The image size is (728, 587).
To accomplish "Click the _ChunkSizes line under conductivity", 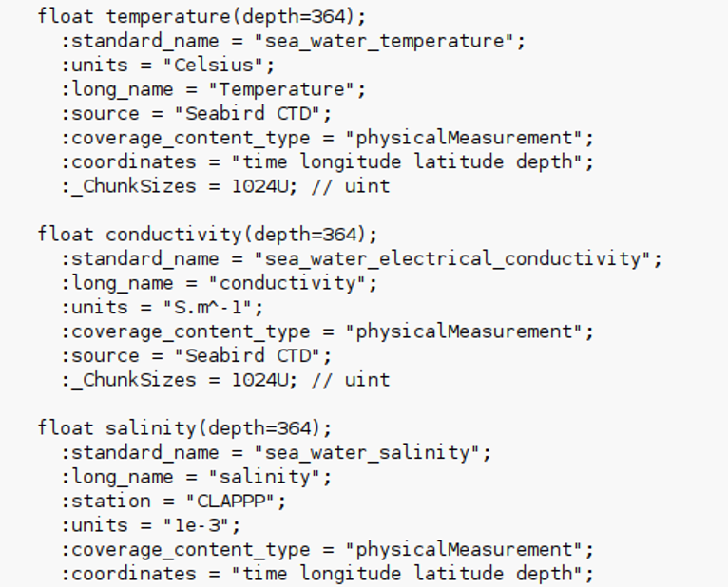I will coord(225,380).
